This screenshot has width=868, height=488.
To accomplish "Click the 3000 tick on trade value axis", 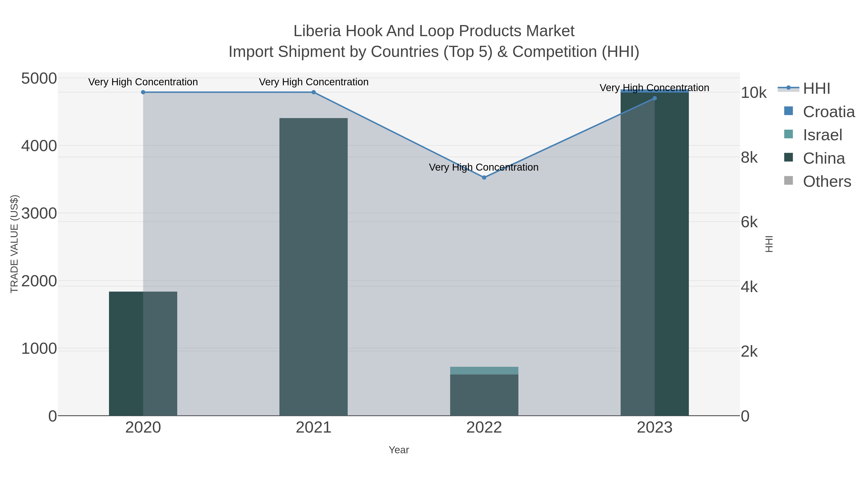I will click(39, 214).
